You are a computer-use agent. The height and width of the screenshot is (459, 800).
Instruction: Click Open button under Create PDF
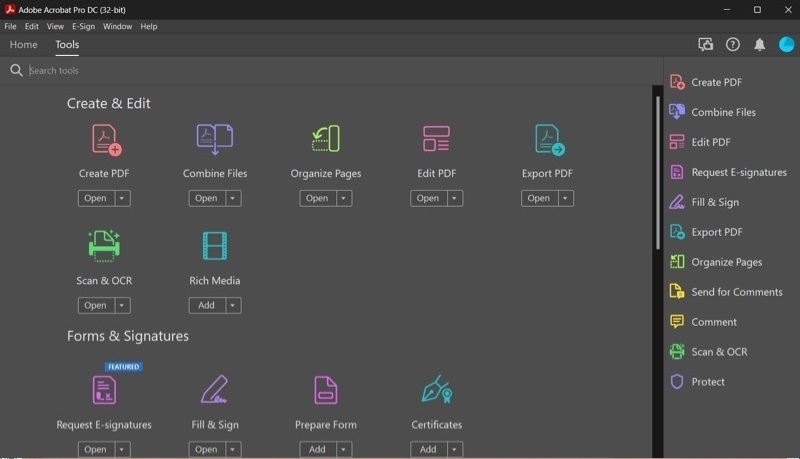(x=96, y=198)
